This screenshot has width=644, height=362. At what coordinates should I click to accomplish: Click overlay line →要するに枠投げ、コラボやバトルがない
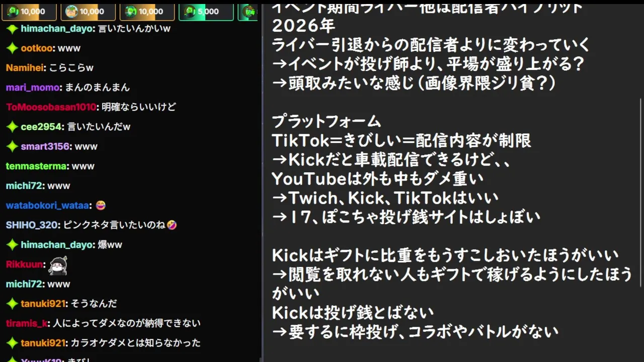(415, 331)
